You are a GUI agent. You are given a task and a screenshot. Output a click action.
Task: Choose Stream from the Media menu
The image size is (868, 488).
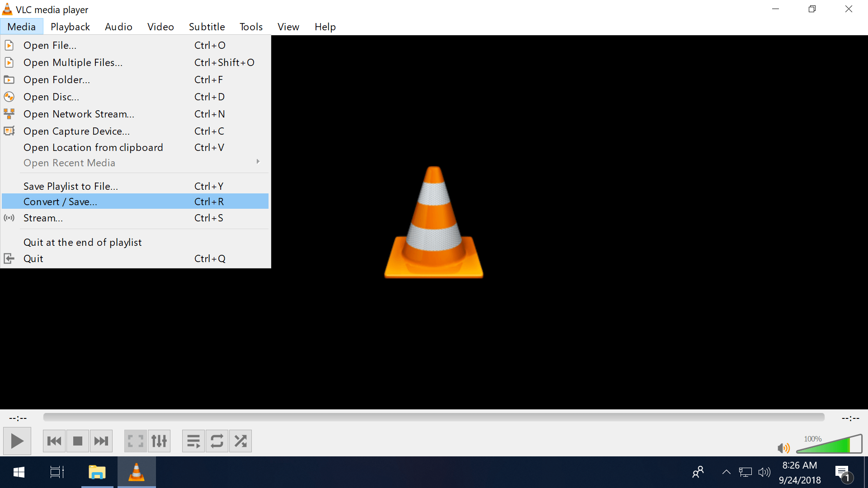click(43, 218)
